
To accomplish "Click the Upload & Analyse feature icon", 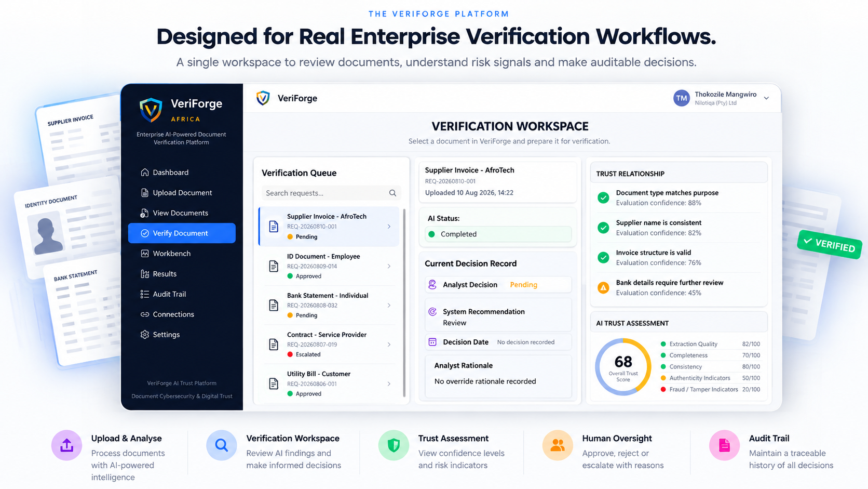I will 66,445.
